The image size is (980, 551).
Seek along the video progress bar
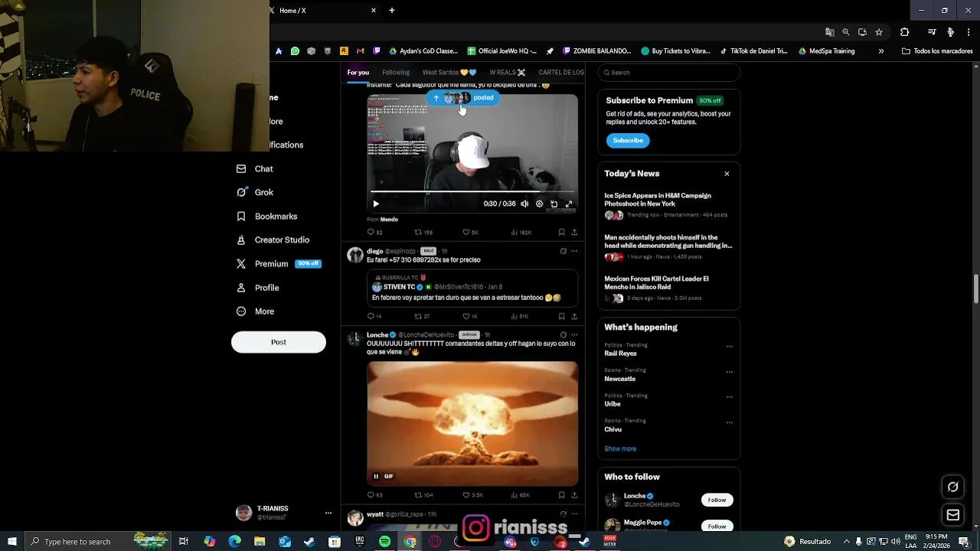[x=472, y=191]
